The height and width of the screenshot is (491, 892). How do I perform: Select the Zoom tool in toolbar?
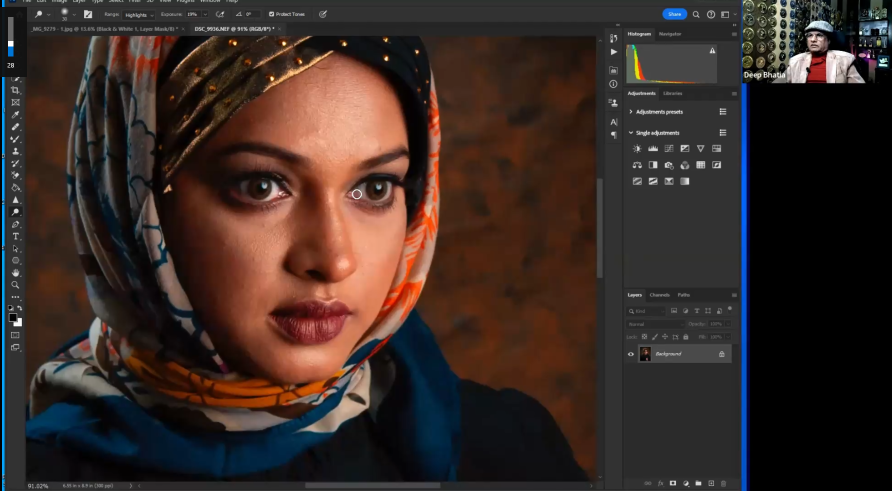15,285
